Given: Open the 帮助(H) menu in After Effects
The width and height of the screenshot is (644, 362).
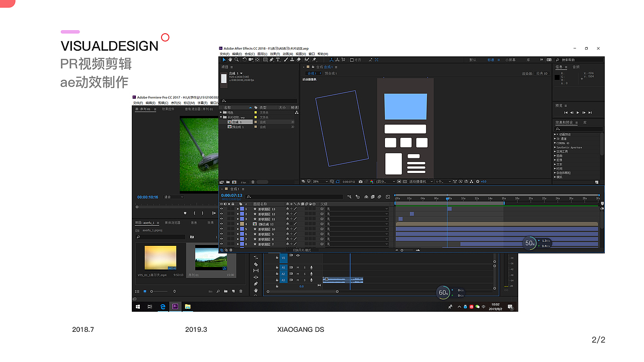Looking at the screenshot, I should tap(323, 54).
